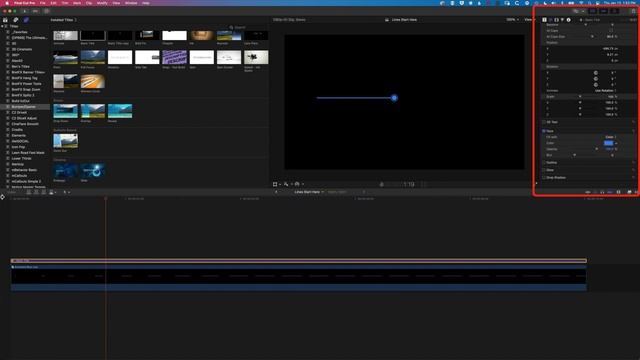
Task: Open the viewer View options dropdown
Action: coord(529,20)
